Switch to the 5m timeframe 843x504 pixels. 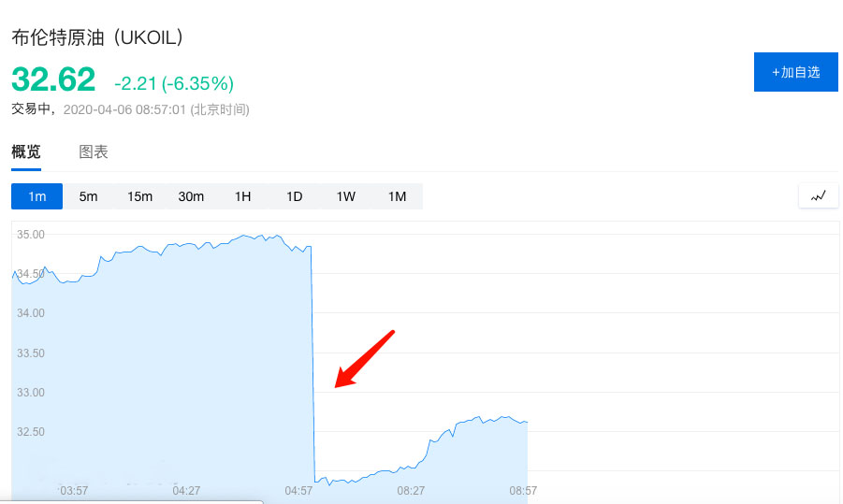(x=88, y=196)
